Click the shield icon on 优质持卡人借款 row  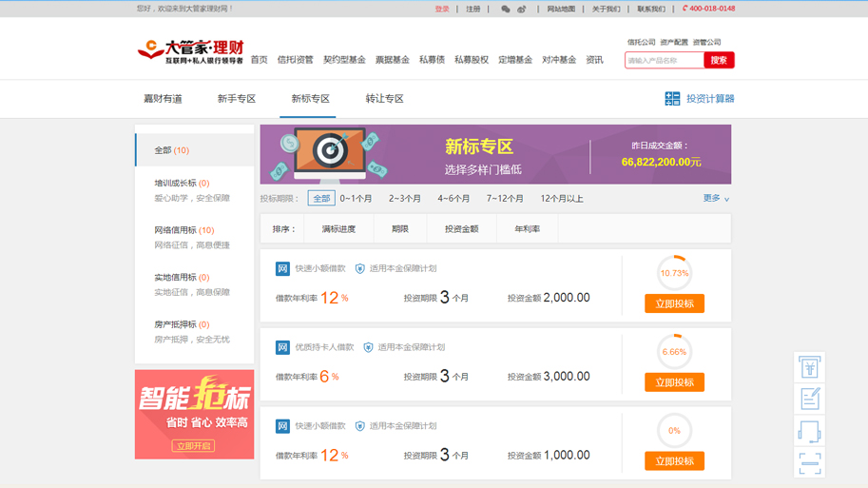coord(368,347)
